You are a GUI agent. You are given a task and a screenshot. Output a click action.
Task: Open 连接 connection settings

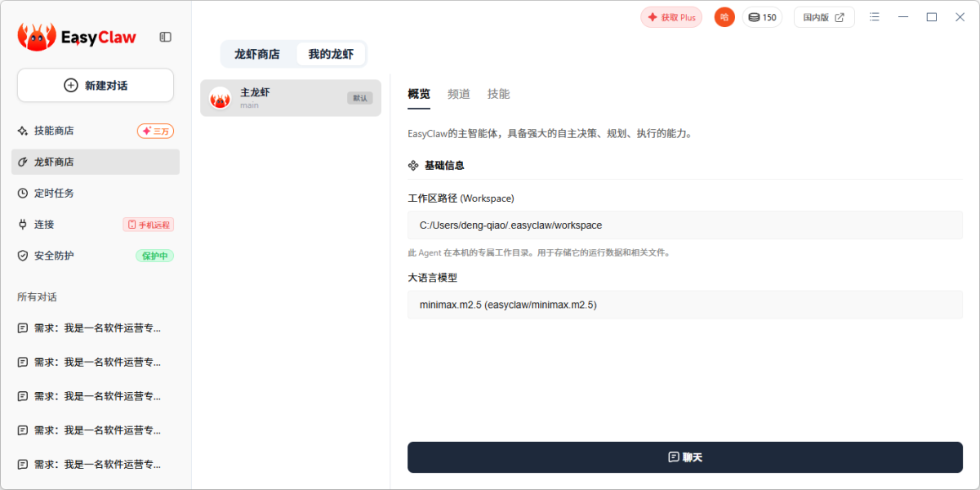[44, 225]
